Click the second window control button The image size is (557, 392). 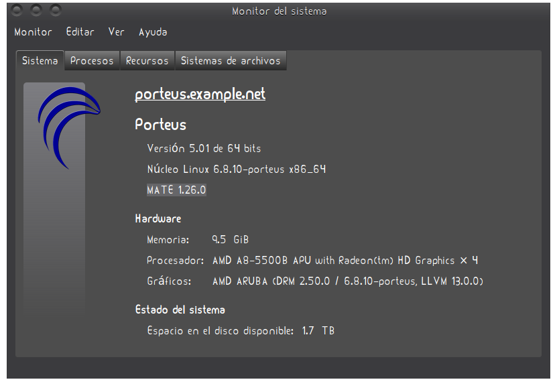click(x=36, y=10)
